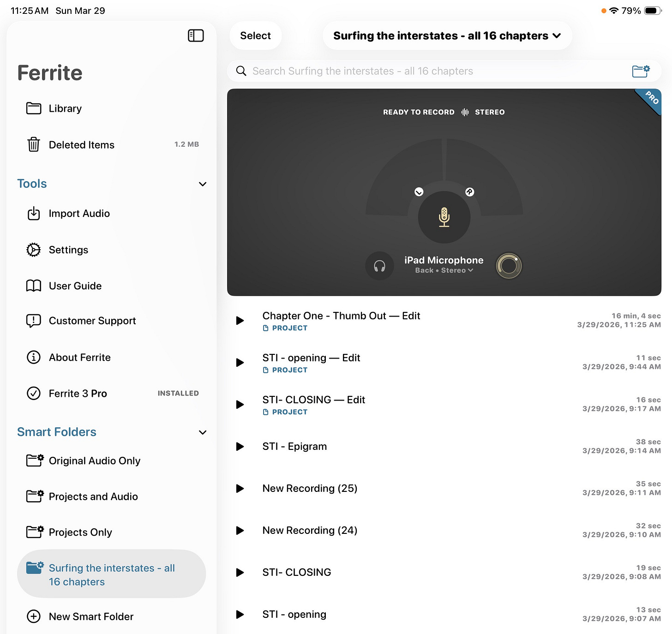Open Chapter One - Thumb Out — Edit title
This screenshot has width=672, height=634.
click(x=341, y=316)
